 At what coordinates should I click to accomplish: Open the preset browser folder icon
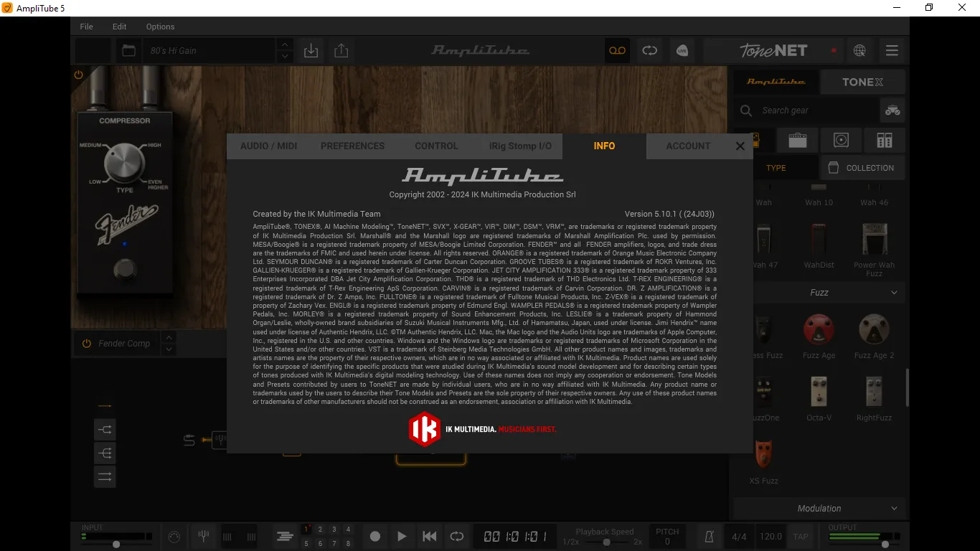pyautogui.click(x=128, y=51)
